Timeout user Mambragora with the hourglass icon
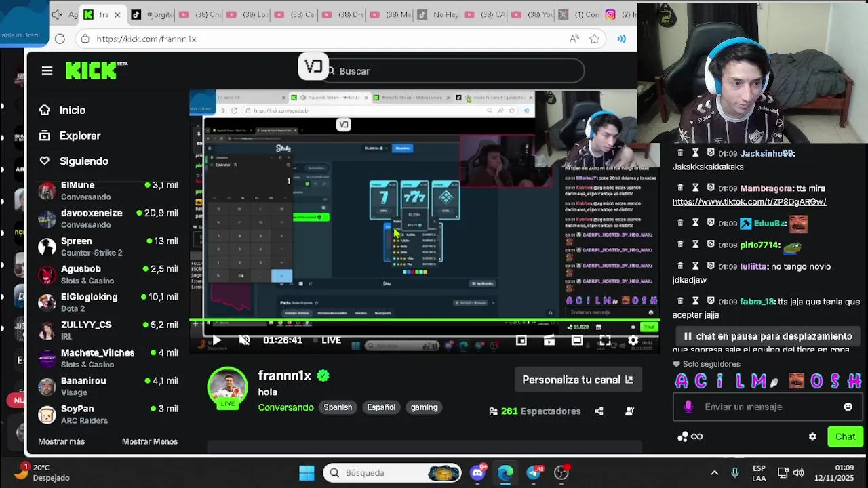The image size is (868, 488). coord(695,188)
